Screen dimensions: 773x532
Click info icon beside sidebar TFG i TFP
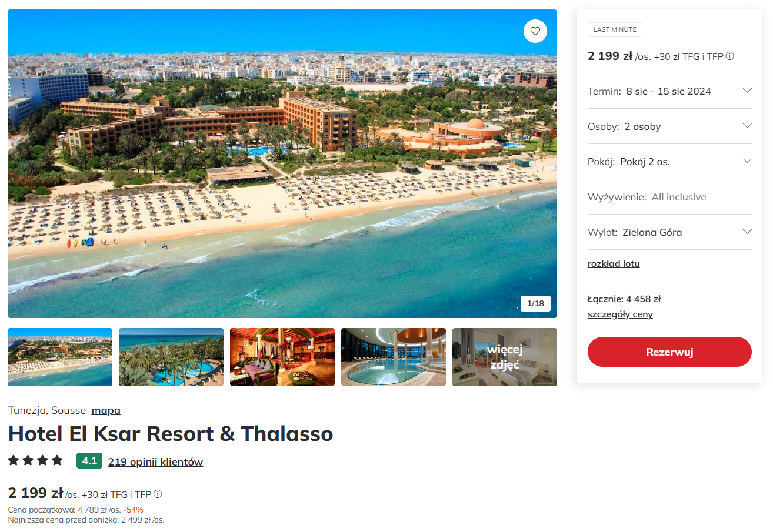coord(729,56)
